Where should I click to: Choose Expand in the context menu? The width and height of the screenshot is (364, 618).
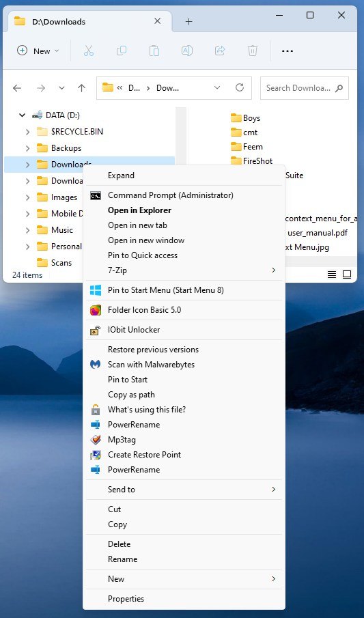(184, 175)
